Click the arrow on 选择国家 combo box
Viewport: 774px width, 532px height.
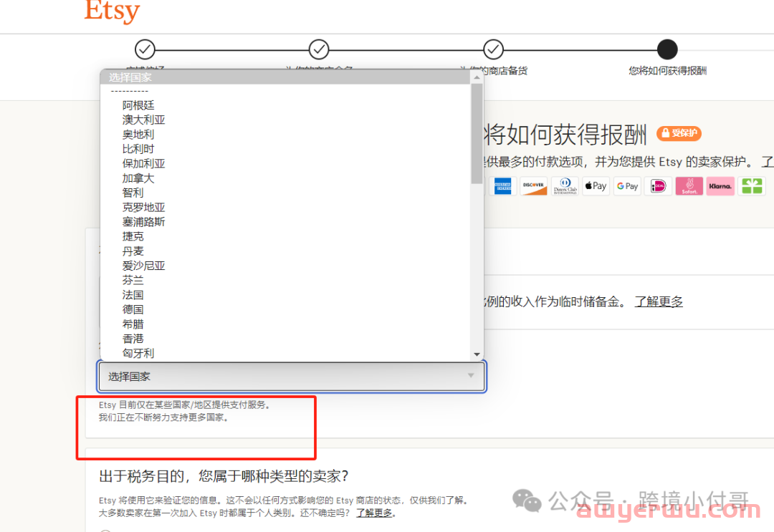click(x=471, y=376)
